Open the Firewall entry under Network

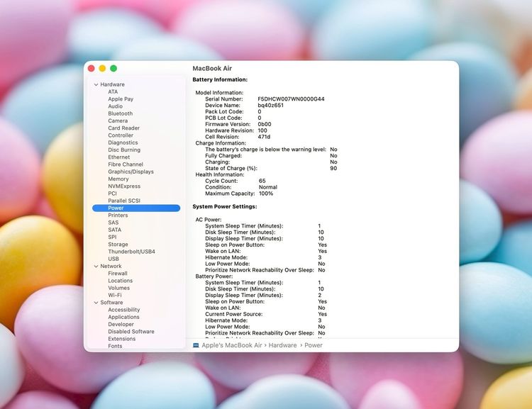coord(117,274)
